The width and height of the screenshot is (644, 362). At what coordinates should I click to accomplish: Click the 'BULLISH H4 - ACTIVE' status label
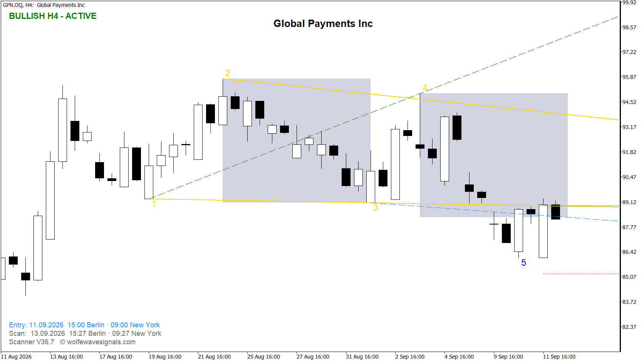pyautogui.click(x=53, y=16)
